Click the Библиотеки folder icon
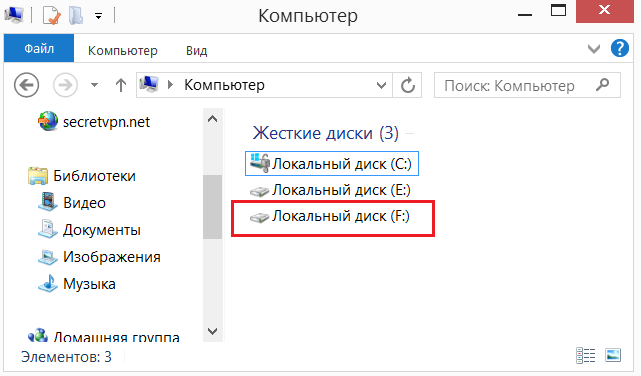This screenshot has height=376, width=641. click(38, 176)
